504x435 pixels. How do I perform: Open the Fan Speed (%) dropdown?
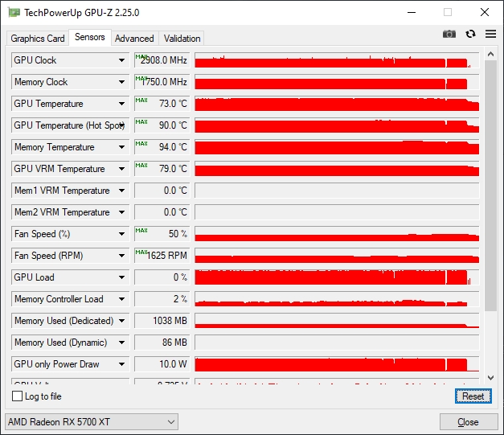(x=121, y=234)
